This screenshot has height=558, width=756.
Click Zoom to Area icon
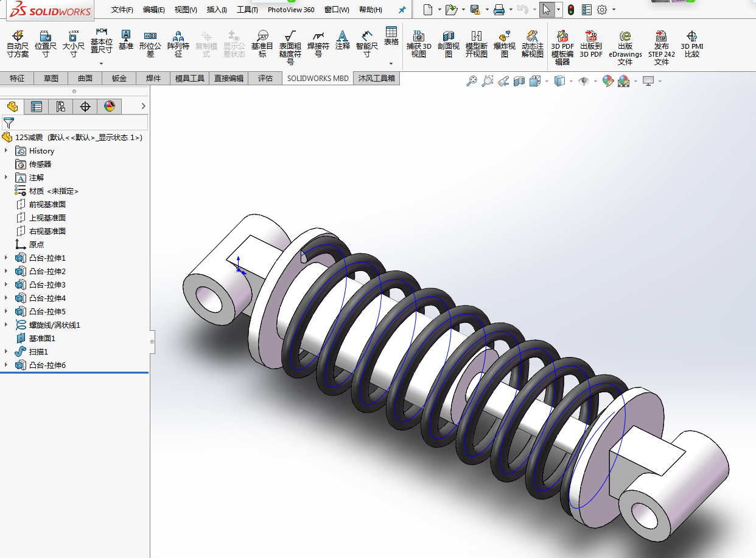487,80
